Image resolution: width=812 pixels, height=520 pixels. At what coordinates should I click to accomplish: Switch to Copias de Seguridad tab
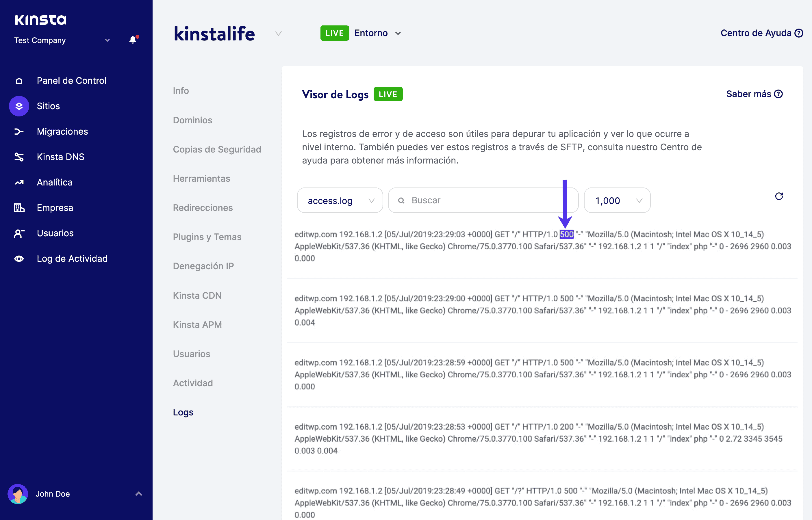(x=217, y=149)
